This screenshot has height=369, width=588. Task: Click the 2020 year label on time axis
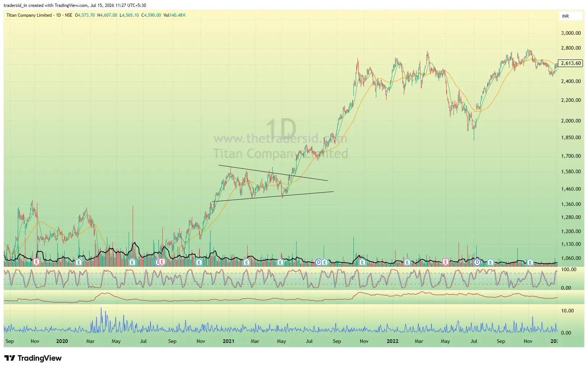[62, 341]
